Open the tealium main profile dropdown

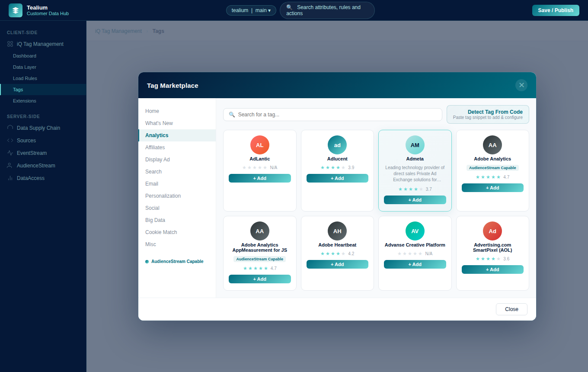click(x=251, y=10)
